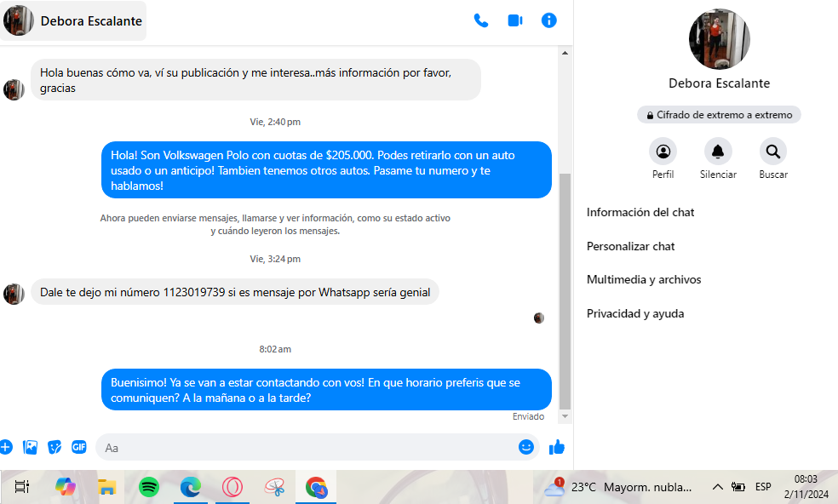
Task: Send a thumbs-up like
Action: pos(557,447)
